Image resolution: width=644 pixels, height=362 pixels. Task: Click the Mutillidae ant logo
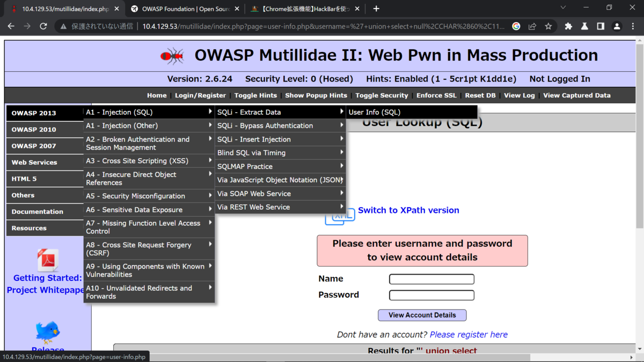tap(172, 56)
